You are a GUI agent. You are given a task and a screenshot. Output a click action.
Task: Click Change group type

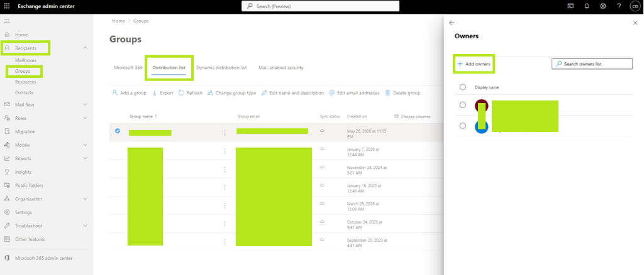[232, 93]
